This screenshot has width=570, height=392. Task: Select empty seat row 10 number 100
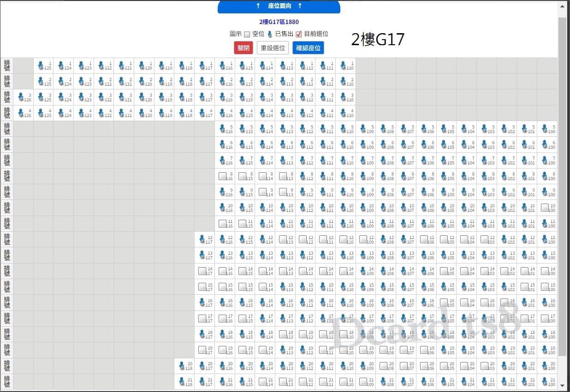(545, 208)
